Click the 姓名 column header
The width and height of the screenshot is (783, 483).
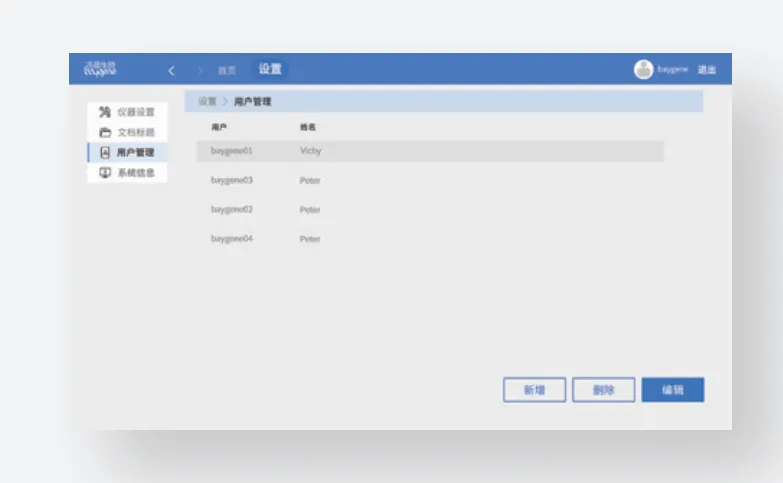pos(308,127)
